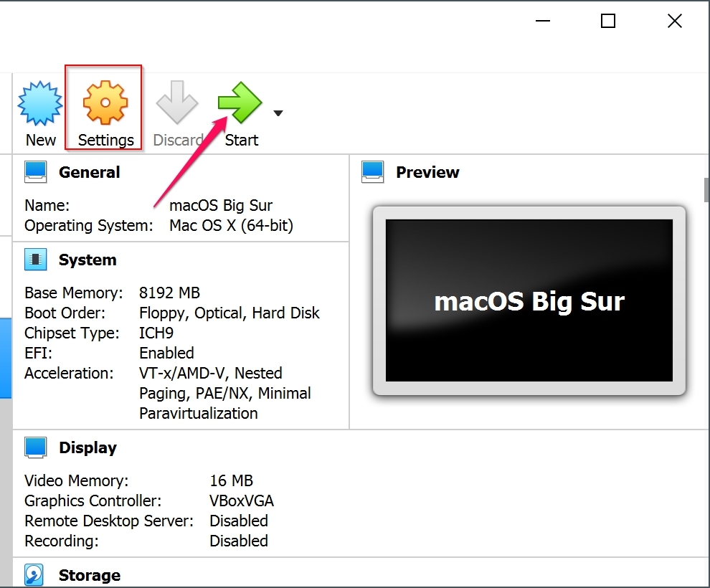Click the Acceleration label

click(69, 374)
